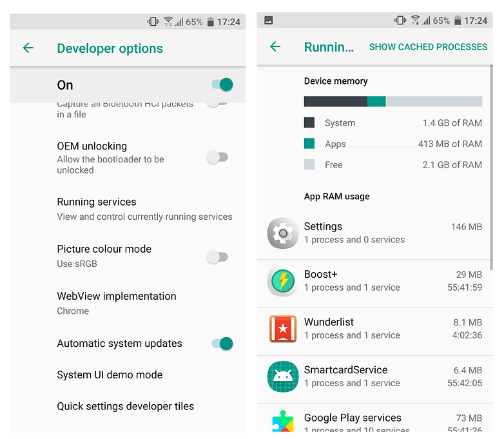Open the Settings app icon in RAM usage
Image resolution: width=504 pixels, height=439 pixels.
(x=283, y=233)
